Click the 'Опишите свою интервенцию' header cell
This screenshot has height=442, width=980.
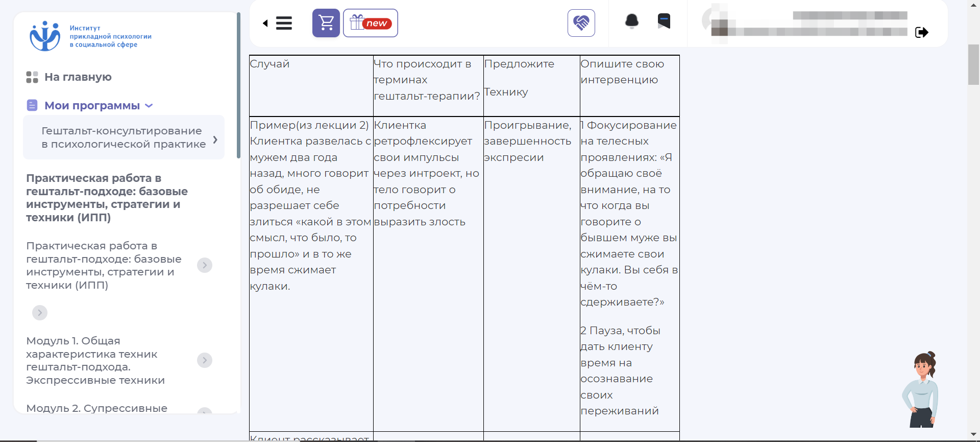point(629,86)
